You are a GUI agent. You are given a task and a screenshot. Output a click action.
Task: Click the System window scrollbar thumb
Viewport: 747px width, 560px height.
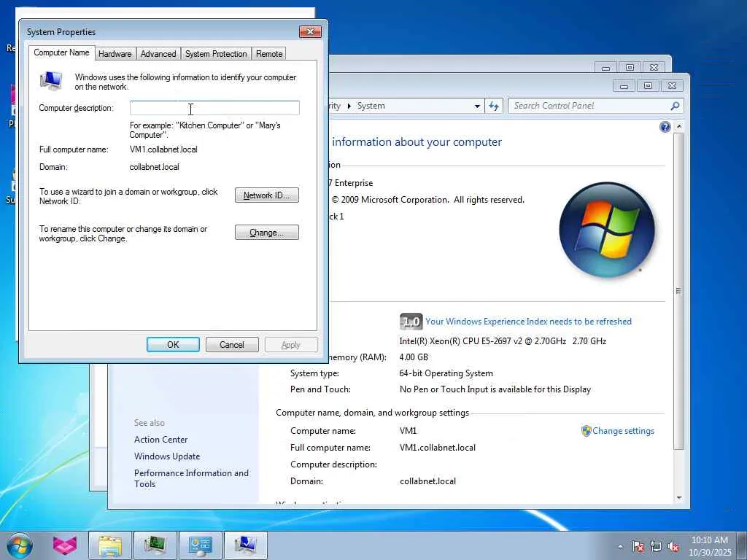pyautogui.click(x=679, y=290)
